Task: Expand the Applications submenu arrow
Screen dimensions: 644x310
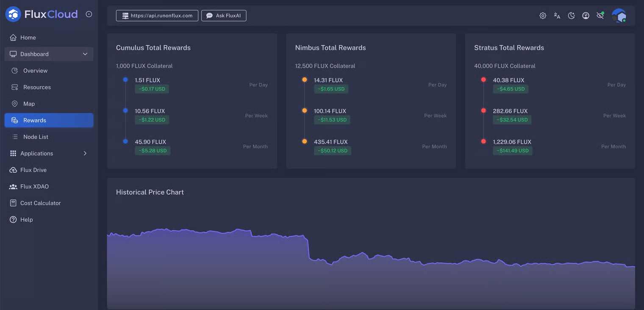Action: (x=85, y=153)
